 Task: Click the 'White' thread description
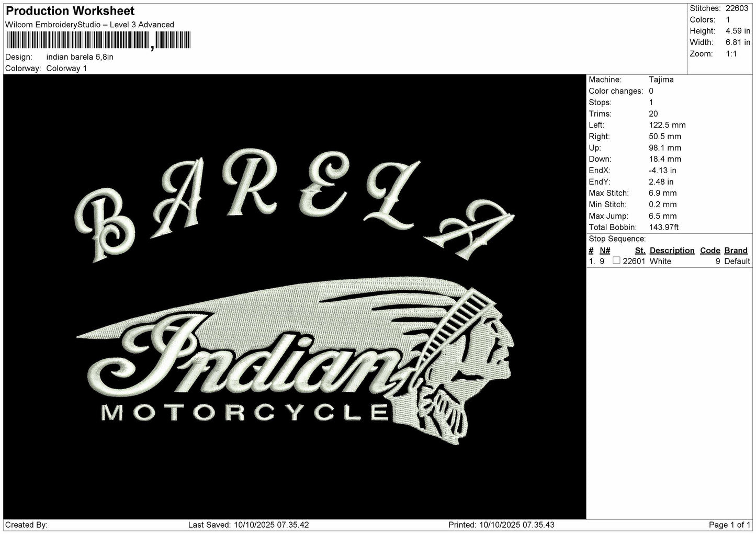660,262
